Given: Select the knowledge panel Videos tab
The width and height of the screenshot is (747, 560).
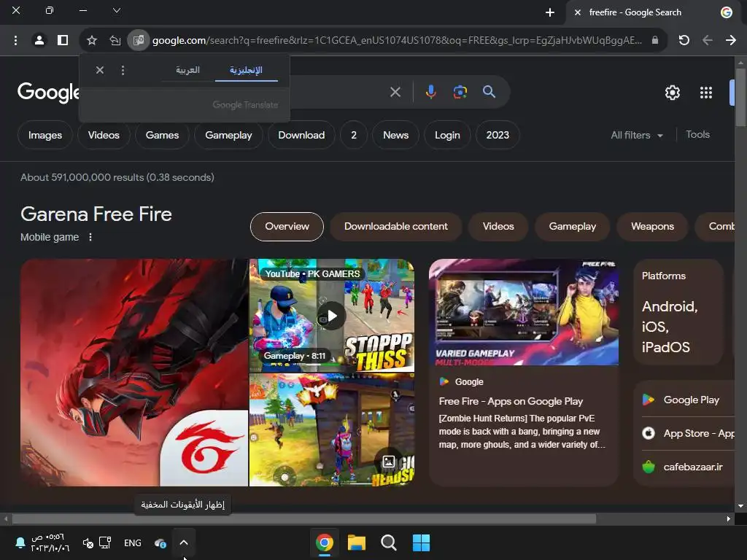Looking at the screenshot, I should 498,227.
